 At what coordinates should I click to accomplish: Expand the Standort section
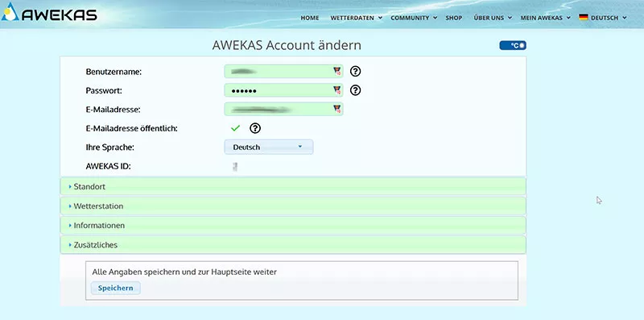(293, 186)
